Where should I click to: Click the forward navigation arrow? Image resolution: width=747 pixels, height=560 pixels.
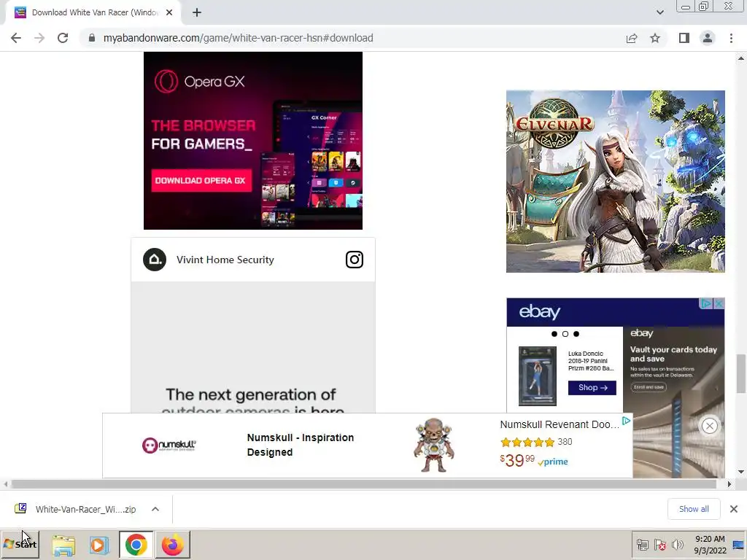[39, 38]
